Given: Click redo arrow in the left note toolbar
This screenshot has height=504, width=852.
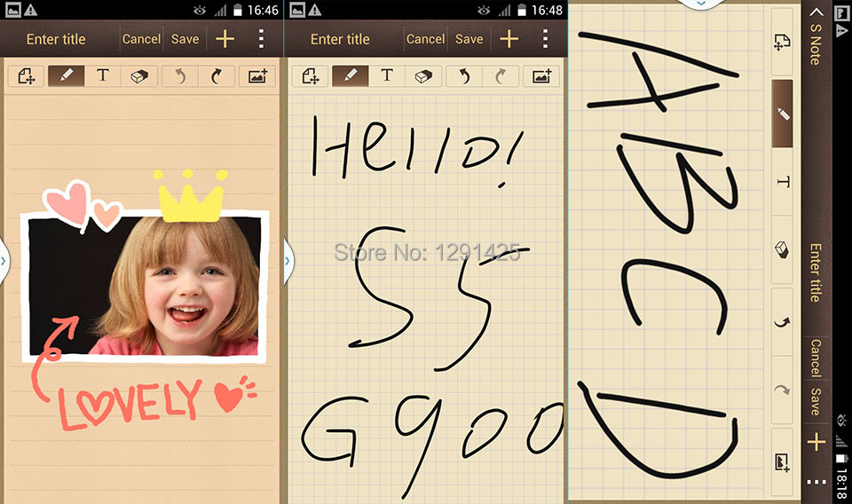Looking at the screenshot, I should pyautogui.click(x=217, y=75).
